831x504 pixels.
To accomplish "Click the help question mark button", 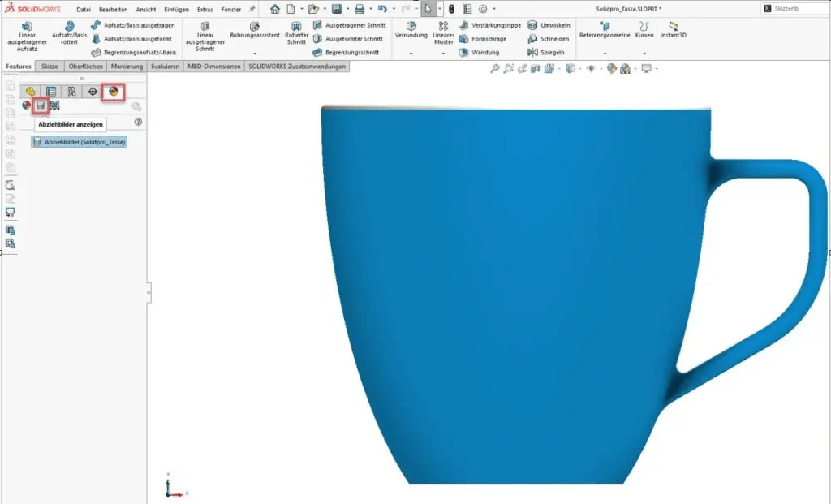I will [x=138, y=122].
